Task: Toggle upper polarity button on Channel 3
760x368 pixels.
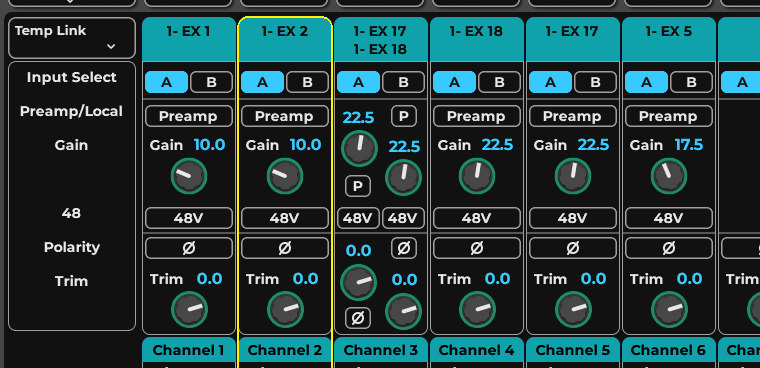Action: [404, 248]
